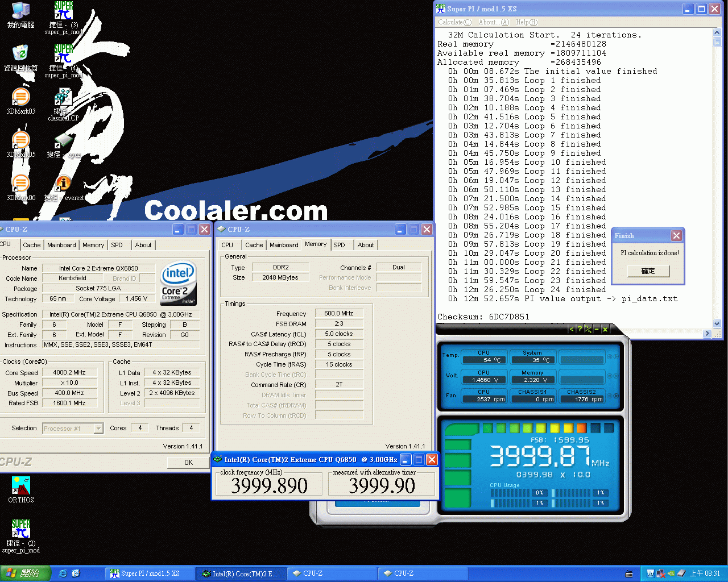Click the FSB:DRAM 2:3 value

tap(339, 324)
